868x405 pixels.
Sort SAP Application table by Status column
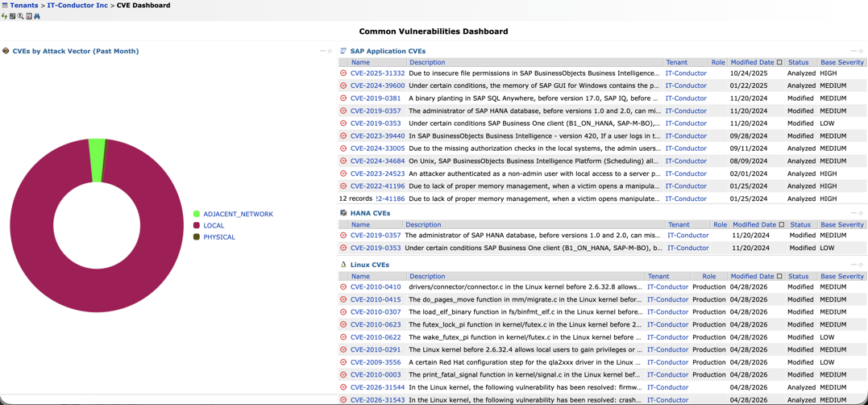(x=798, y=62)
